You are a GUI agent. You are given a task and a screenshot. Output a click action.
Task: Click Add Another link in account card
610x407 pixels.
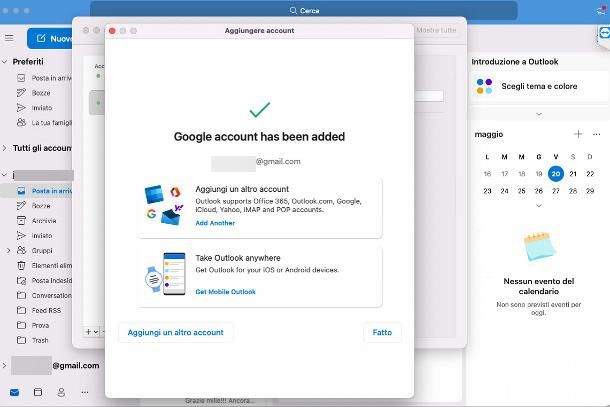click(x=215, y=223)
